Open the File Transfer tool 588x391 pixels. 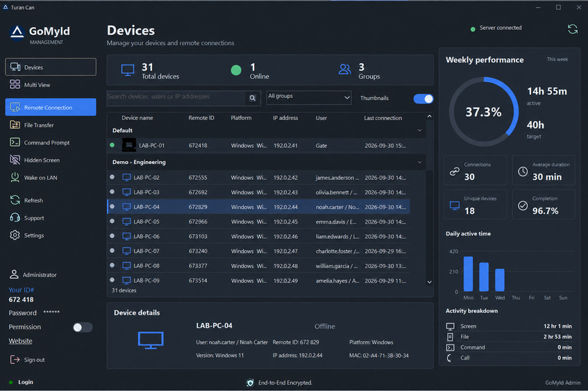tap(51, 125)
